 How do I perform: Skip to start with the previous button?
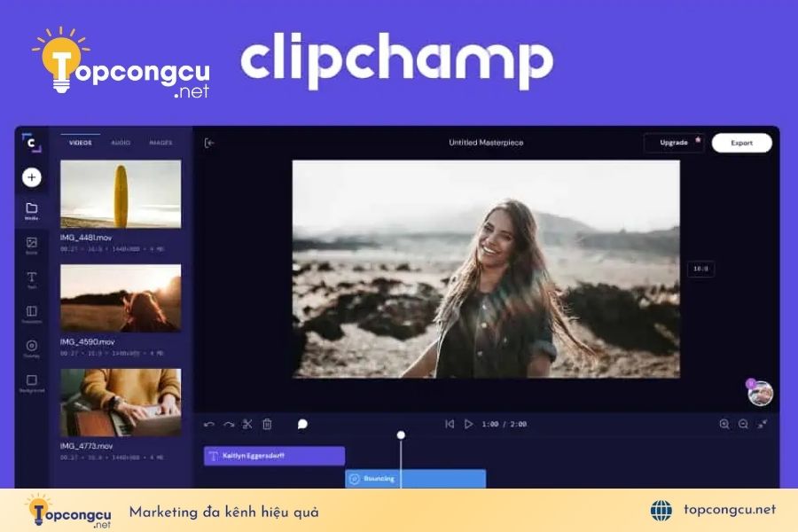click(450, 424)
